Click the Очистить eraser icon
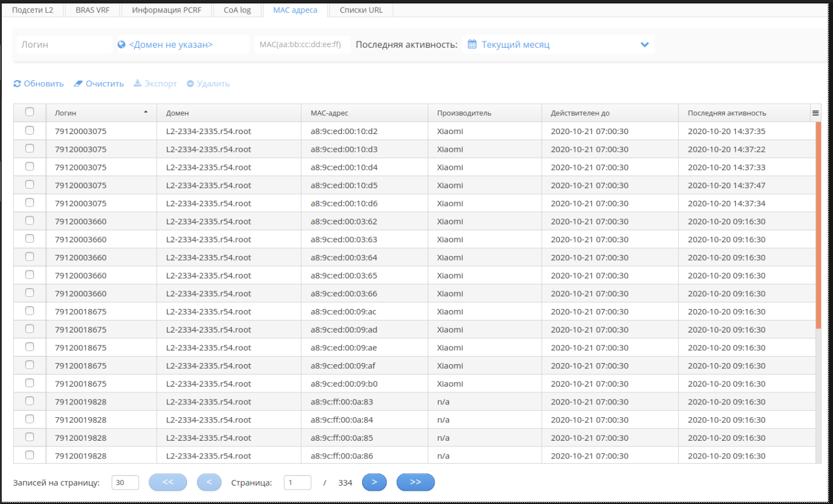833x504 pixels. click(x=78, y=84)
